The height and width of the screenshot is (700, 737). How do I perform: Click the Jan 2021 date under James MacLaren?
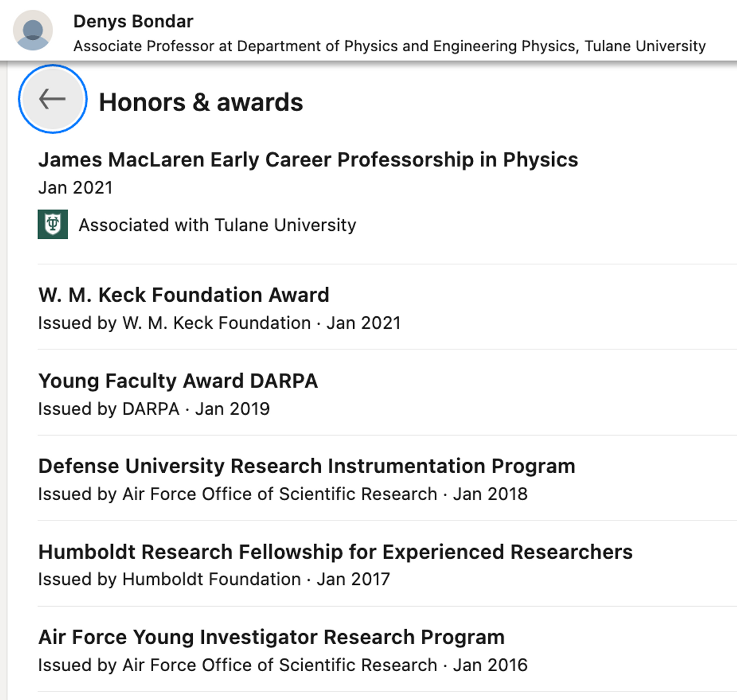pos(75,188)
